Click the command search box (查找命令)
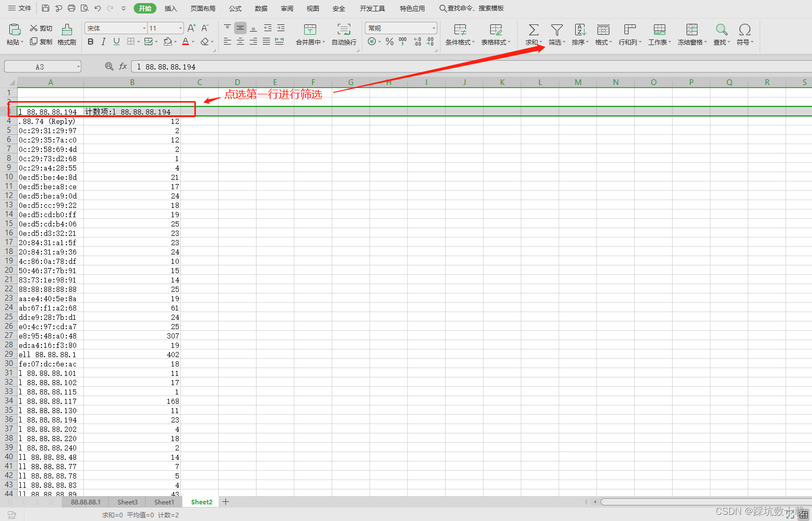Image resolution: width=812 pixels, height=521 pixels. click(x=471, y=8)
